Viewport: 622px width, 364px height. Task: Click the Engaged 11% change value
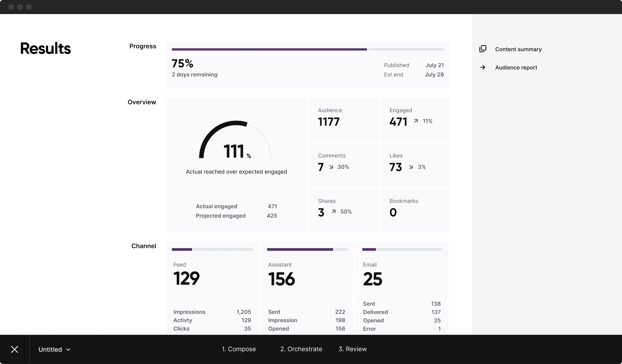tap(427, 121)
